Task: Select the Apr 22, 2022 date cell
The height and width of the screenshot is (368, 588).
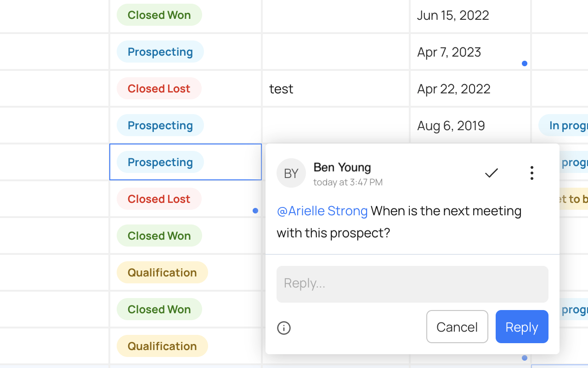Action: click(453, 88)
